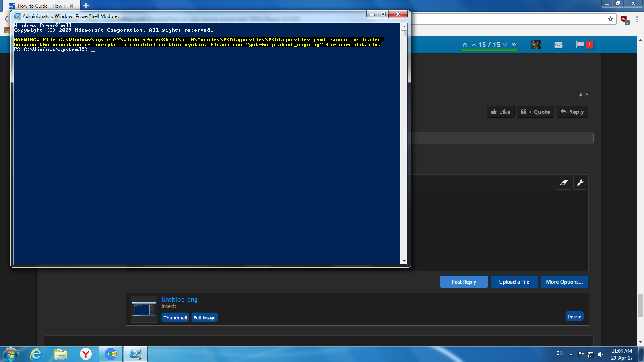644x362 pixels.
Task: Open More Options...
Action: (x=564, y=282)
